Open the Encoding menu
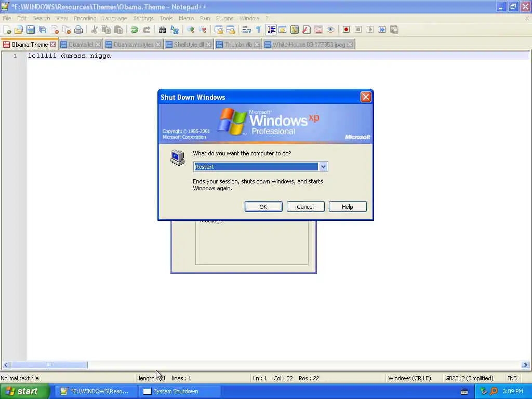The image size is (532, 399). (85, 18)
